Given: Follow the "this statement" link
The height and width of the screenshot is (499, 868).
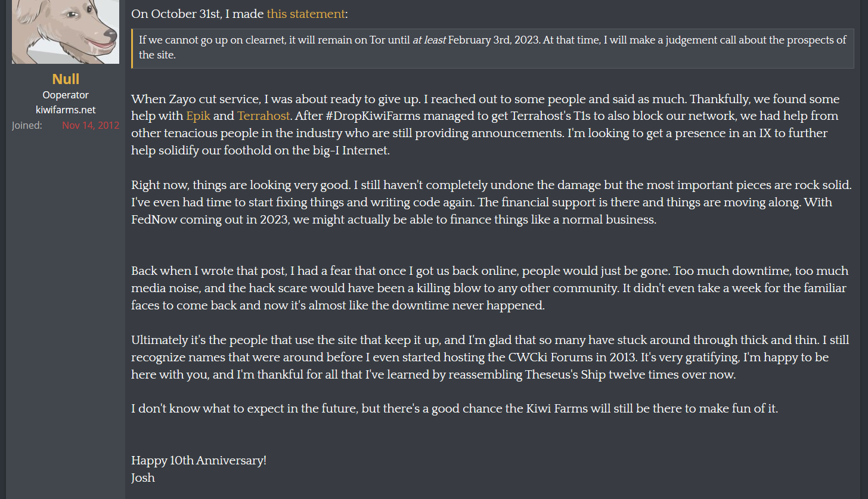Looking at the screenshot, I should click(306, 14).
